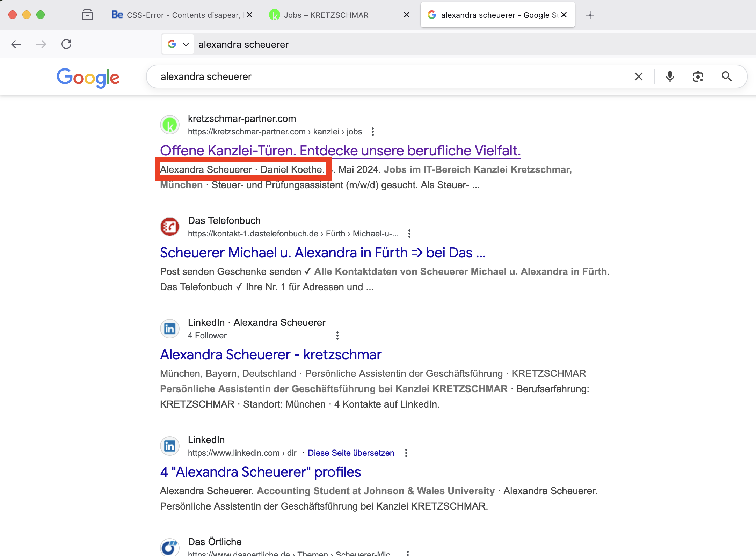Open the tab overview icon
This screenshot has width=756, height=556.
[87, 15]
